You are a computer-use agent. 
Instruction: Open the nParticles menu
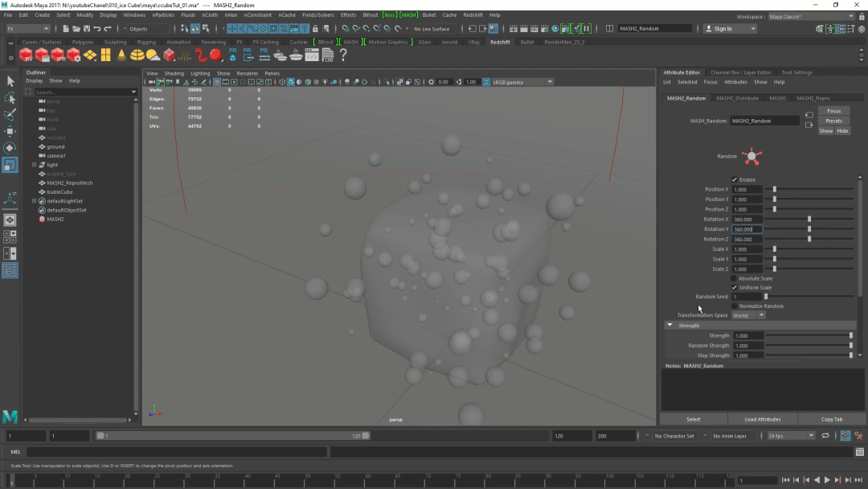(163, 14)
